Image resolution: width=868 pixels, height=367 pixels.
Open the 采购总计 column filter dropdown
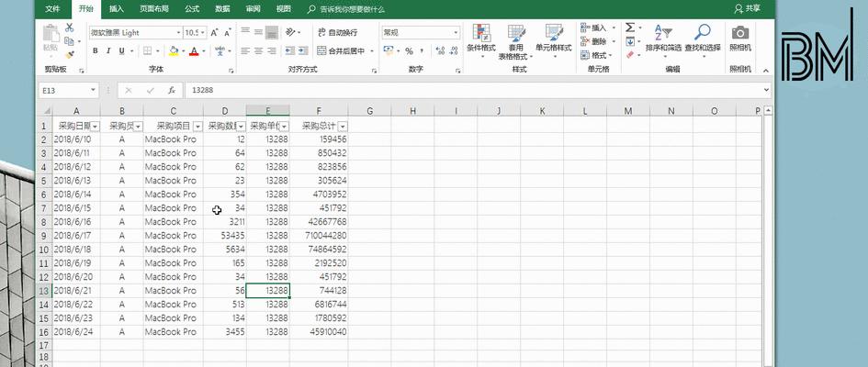(x=343, y=127)
